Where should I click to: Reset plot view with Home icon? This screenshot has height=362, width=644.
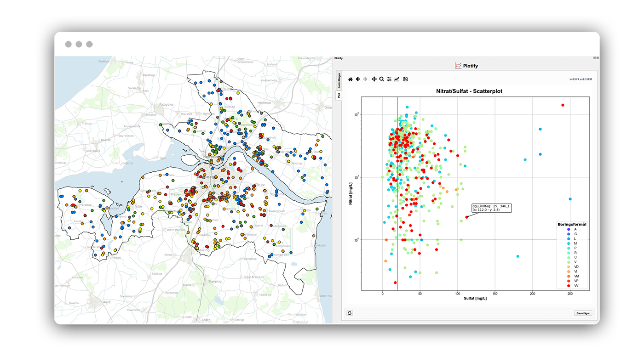click(351, 79)
